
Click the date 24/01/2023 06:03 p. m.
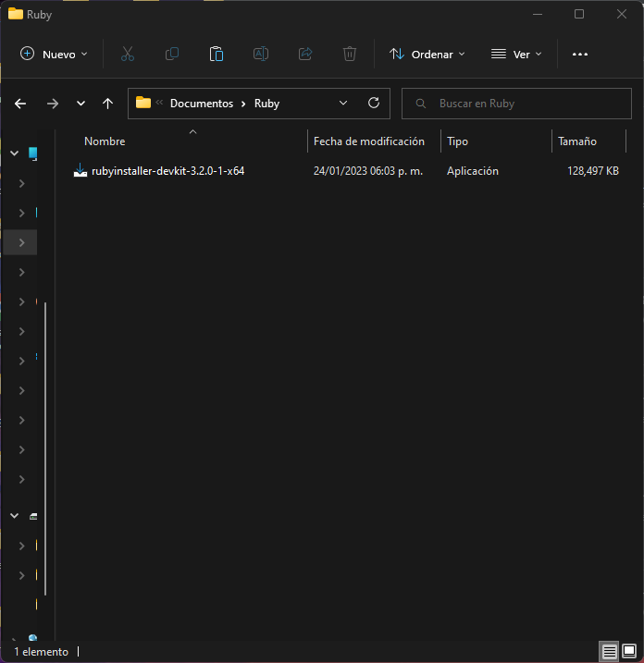(368, 171)
